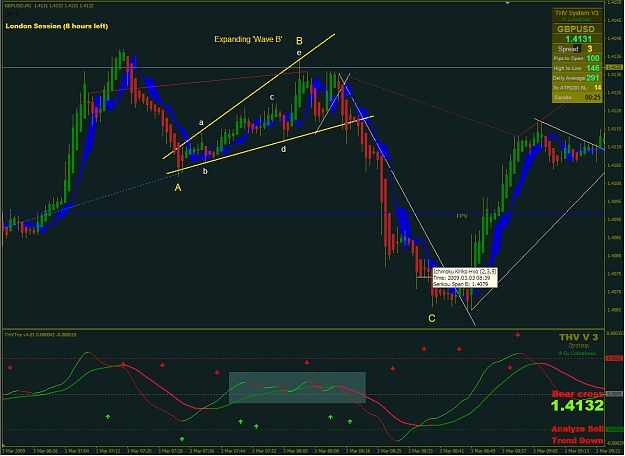Select the white sub-wave label "d"
Viewport: 625px width, 456px height.
point(283,149)
